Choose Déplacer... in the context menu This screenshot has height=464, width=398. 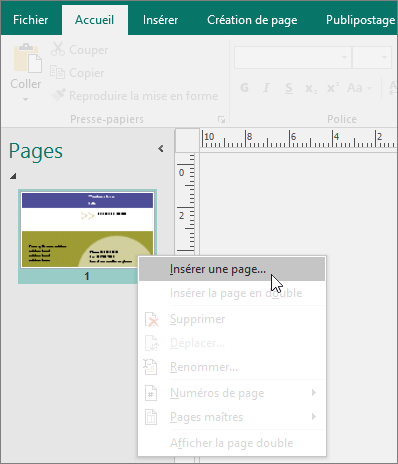[232, 343]
